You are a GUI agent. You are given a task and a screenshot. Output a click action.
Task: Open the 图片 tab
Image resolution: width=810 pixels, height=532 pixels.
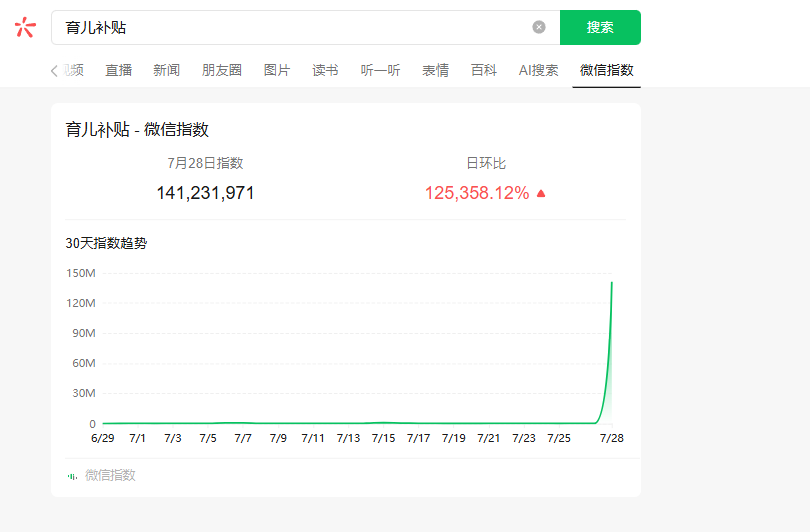[x=277, y=70]
